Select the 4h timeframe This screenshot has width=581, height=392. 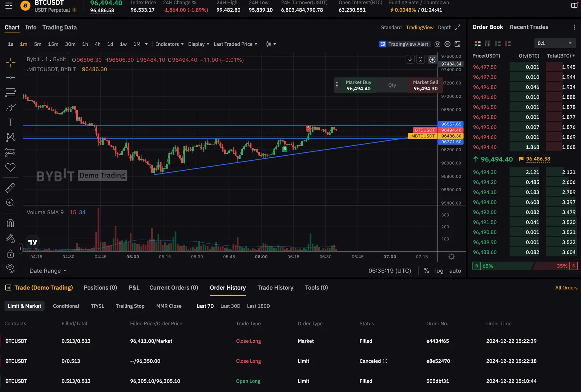point(98,44)
